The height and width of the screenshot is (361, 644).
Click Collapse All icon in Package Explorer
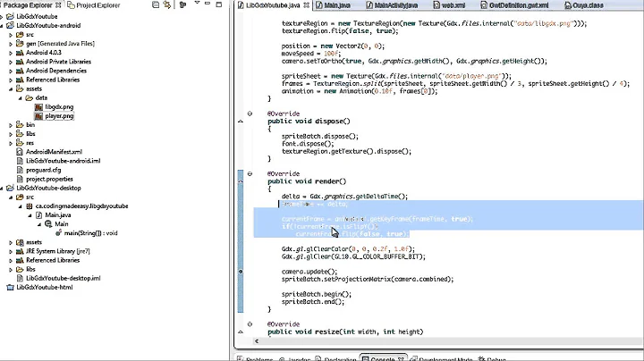[156, 5]
